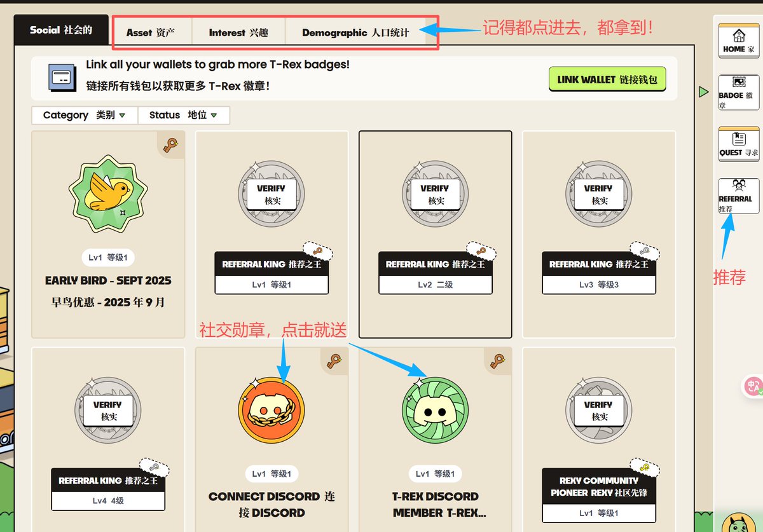Open the BADGE sidebar icon
Image resolution: width=763 pixels, height=532 pixels.
(738, 93)
